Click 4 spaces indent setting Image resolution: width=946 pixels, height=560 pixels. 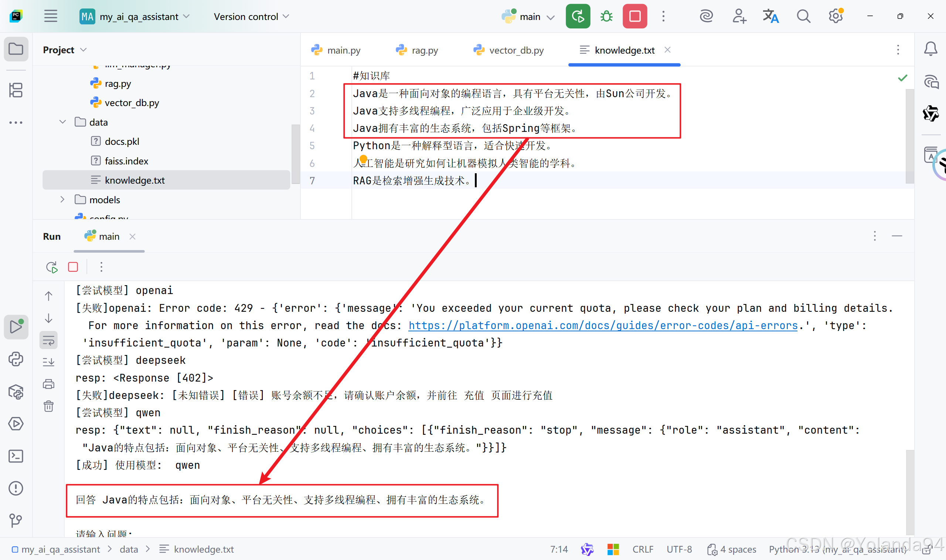731,549
